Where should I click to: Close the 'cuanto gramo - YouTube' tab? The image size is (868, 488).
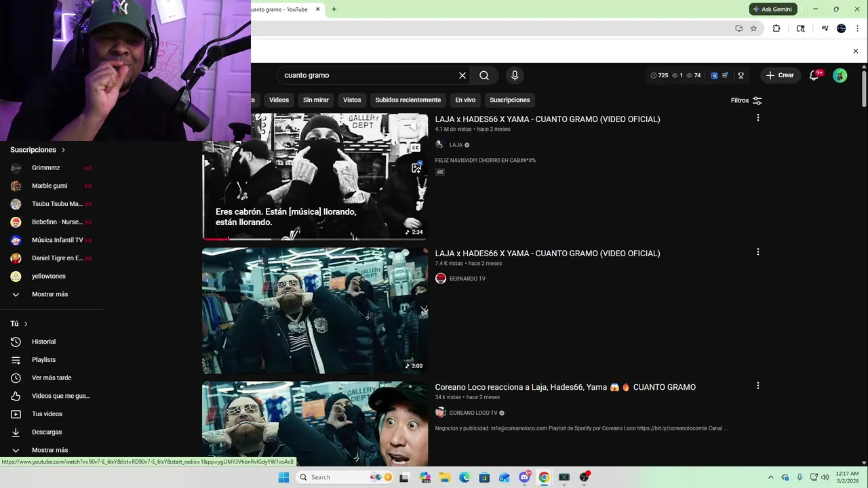317,9
